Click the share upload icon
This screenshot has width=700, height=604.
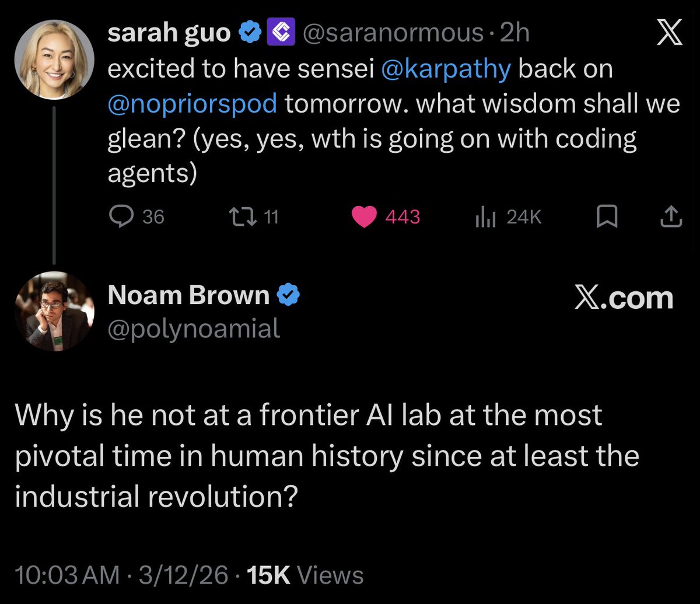coord(670,217)
